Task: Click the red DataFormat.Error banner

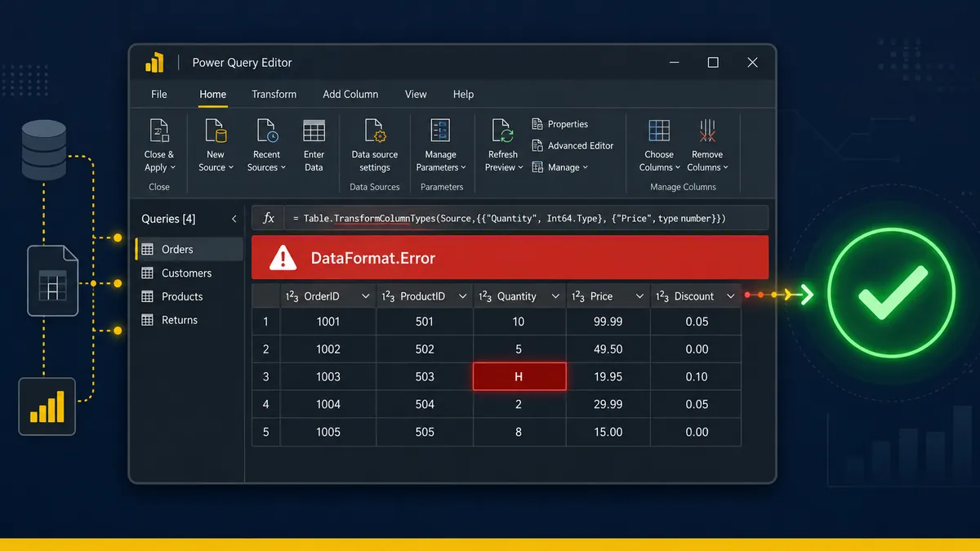Action: tap(510, 258)
